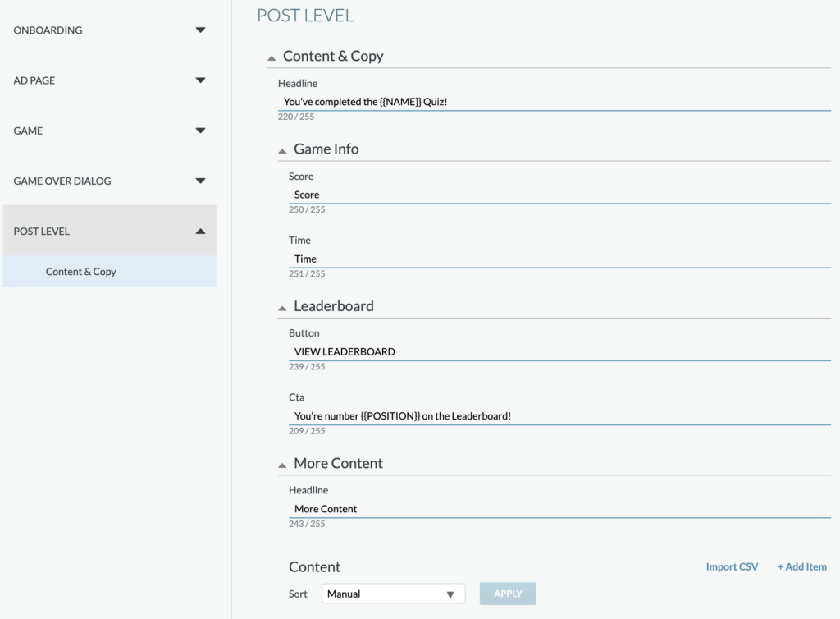Viewport: 840px width, 619px height.
Task: Click the Import CSV link
Action: point(732,566)
